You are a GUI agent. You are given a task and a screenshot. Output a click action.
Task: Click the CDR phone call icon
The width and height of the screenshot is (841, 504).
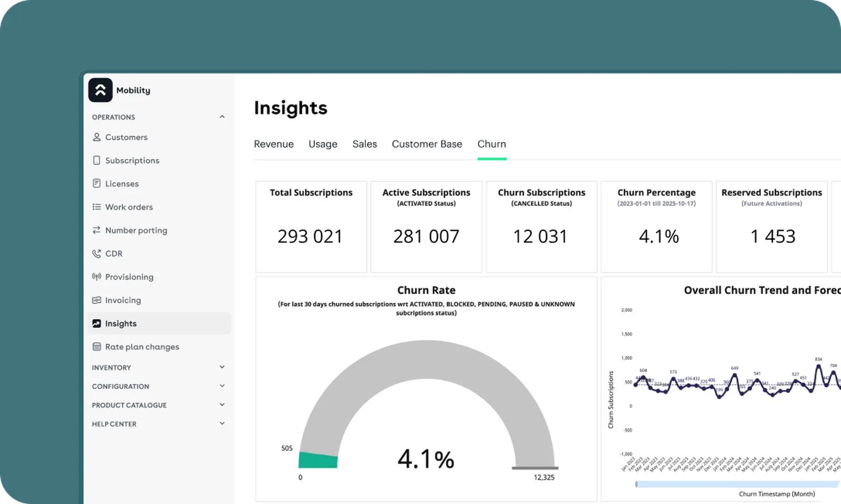pos(97,253)
